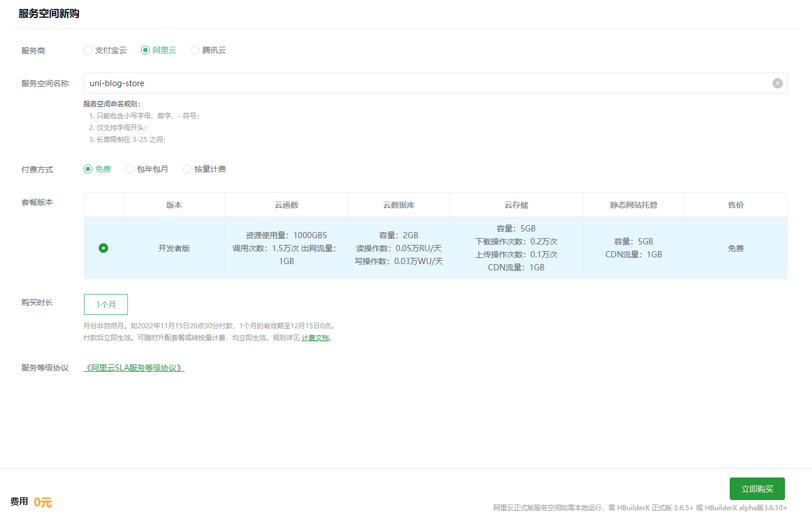
Task: Click the 开发者版 version cell
Action: tap(174, 248)
